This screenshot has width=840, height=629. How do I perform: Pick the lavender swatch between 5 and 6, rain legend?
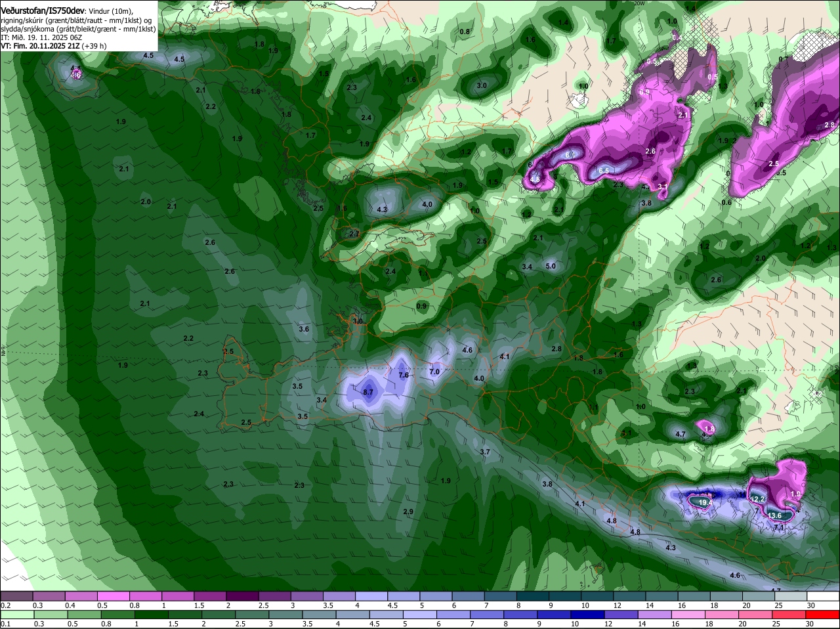(x=421, y=615)
